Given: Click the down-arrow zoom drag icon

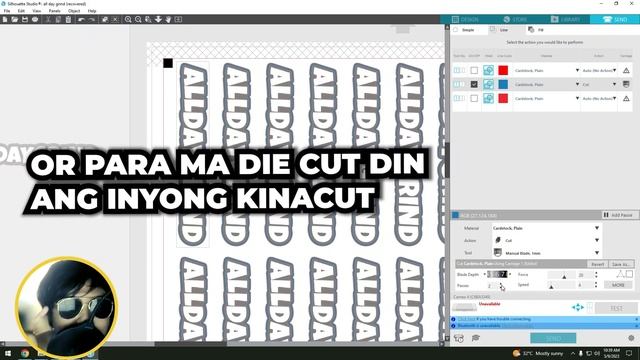Looking at the screenshot, I should tap(158, 19).
